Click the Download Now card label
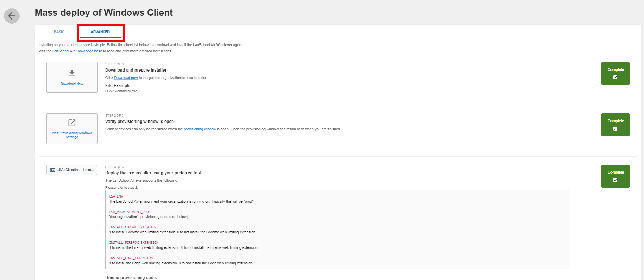Viewport: 644px width, 280px height. click(72, 84)
